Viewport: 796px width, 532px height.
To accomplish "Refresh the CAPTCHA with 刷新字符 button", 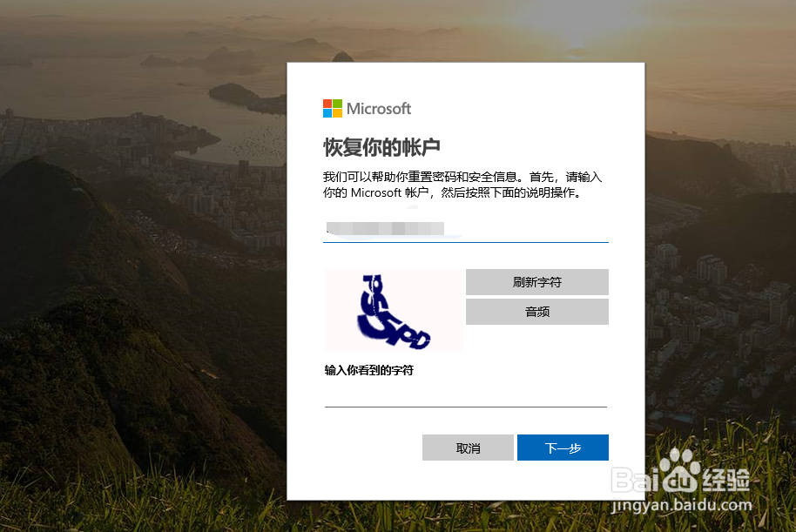I will coord(537,282).
